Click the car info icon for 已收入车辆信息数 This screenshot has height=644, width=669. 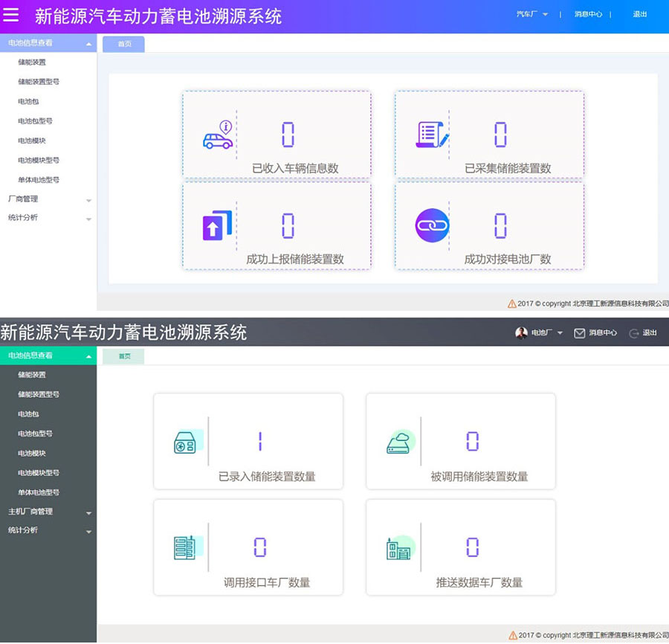coord(218,135)
